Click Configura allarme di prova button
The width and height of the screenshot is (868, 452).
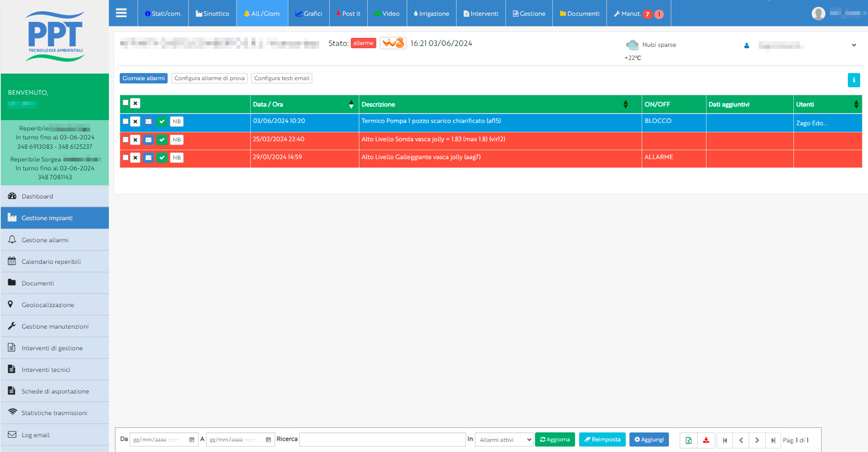click(209, 78)
